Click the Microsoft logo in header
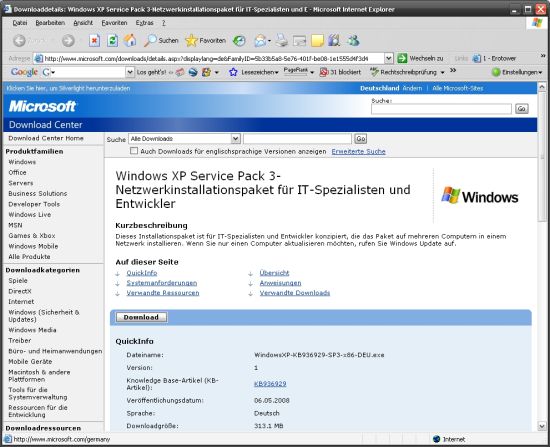Viewport: 550px width, 447px height. click(42, 106)
